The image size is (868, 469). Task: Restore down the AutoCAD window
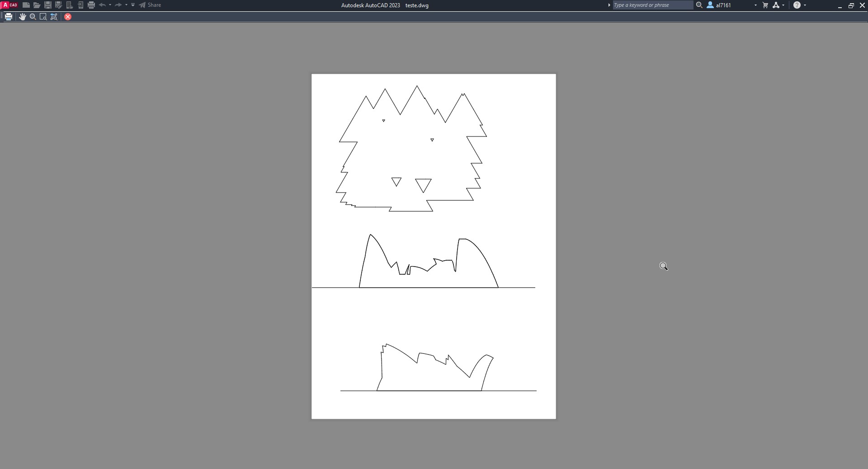(851, 5)
